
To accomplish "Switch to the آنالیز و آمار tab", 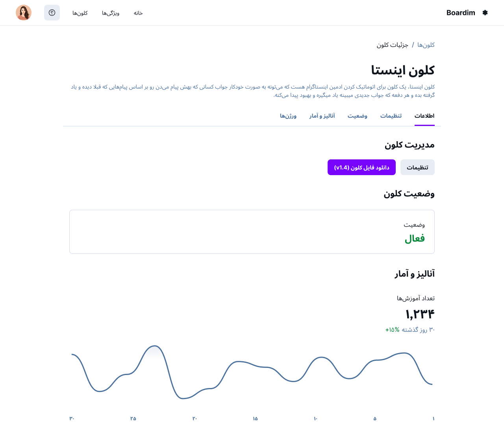I will pyautogui.click(x=322, y=116).
